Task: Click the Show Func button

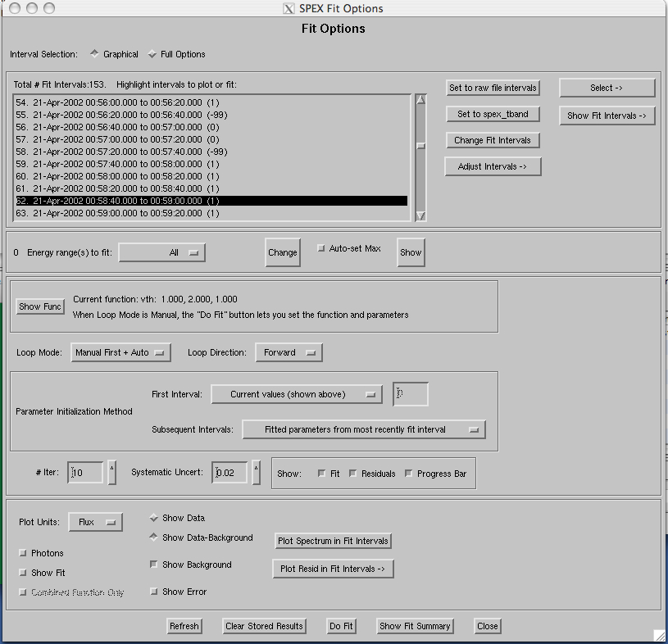Action: [40, 306]
